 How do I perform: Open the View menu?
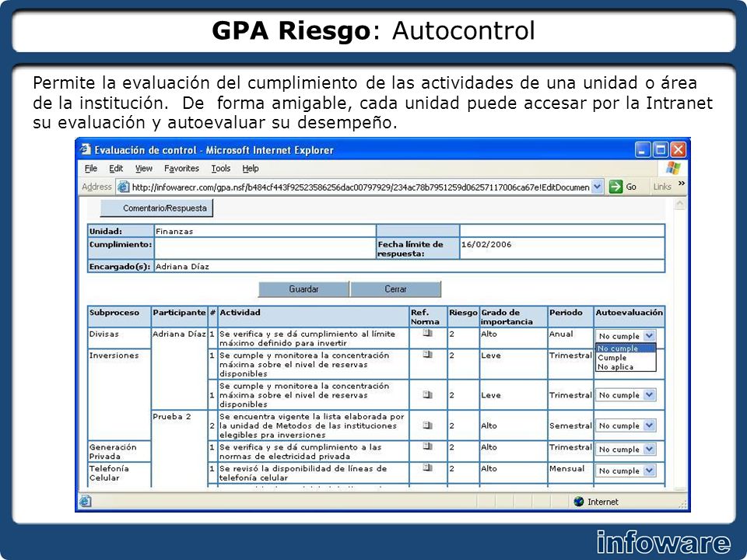143,168
